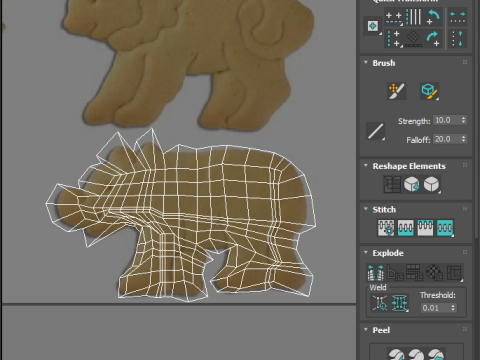Click Align Vertically icon with dashed vertical line
Image resolution: width=480 pixels, height=360 pixels.
coord(394,38)
